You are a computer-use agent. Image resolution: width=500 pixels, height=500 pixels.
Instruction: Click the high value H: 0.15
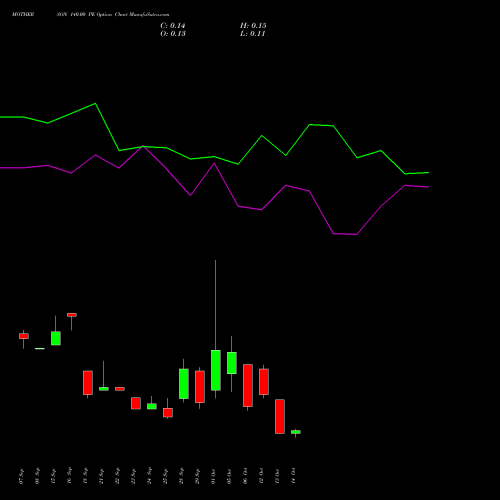point(253,26)
